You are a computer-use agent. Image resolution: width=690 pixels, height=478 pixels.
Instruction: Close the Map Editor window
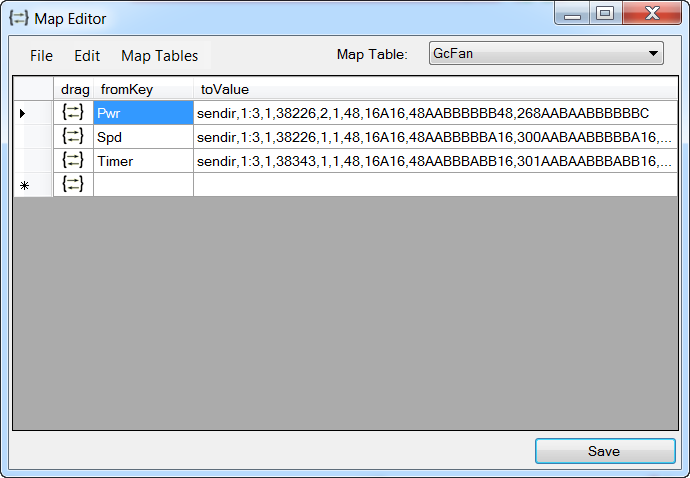(x=652, y=14)
